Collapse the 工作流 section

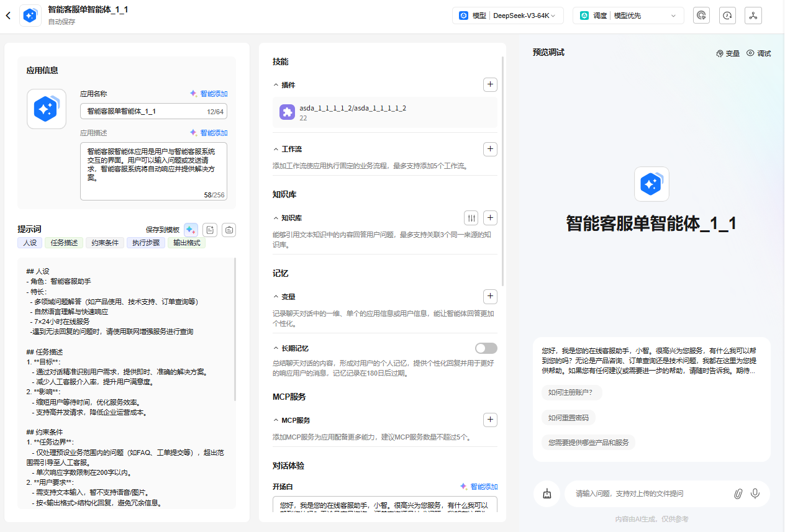click(x=276, y=149)
